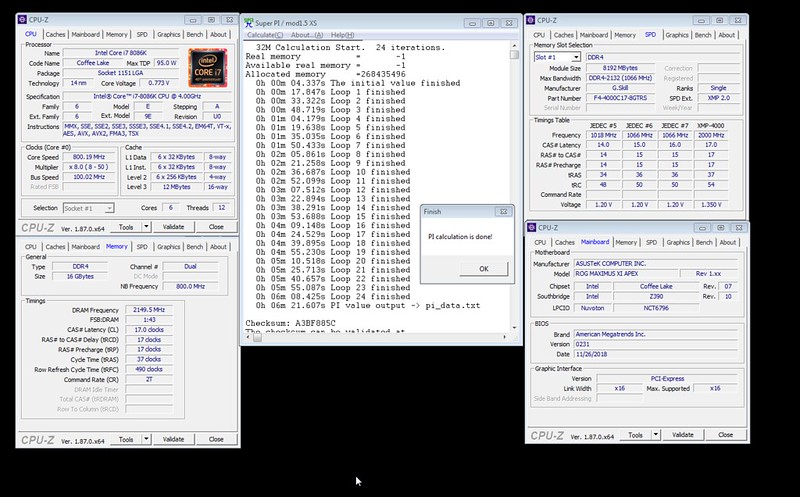Open Mainboard tab in top-left CPU-Z window
The height and width of the screenshot is (497, 800).
[85, 35]
